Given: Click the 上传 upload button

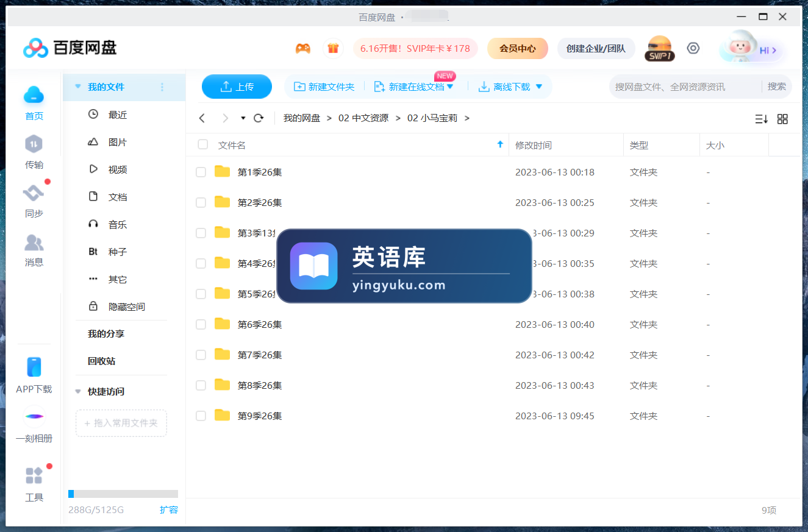Looking at the screenshot, I should tap(237, 87).
